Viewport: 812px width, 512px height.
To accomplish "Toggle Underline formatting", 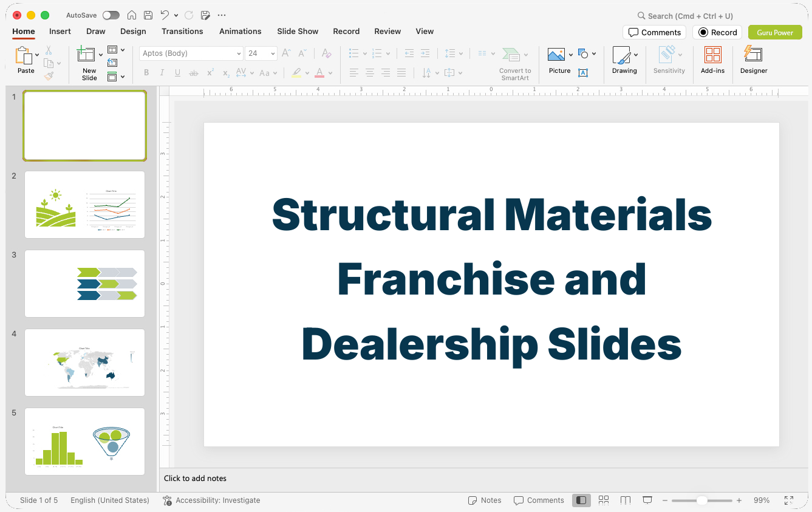I will point(177,73).
